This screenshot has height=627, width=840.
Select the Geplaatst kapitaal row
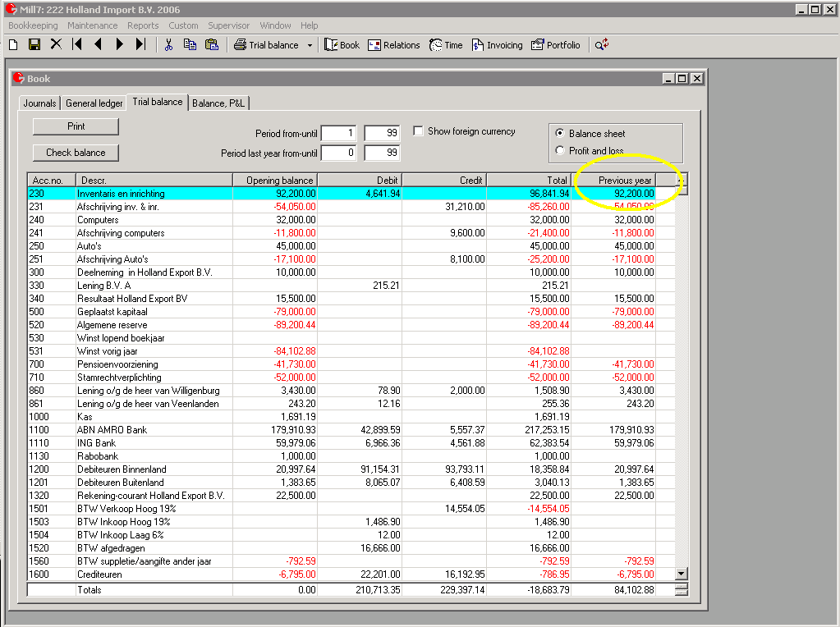[x=351, y=312]
